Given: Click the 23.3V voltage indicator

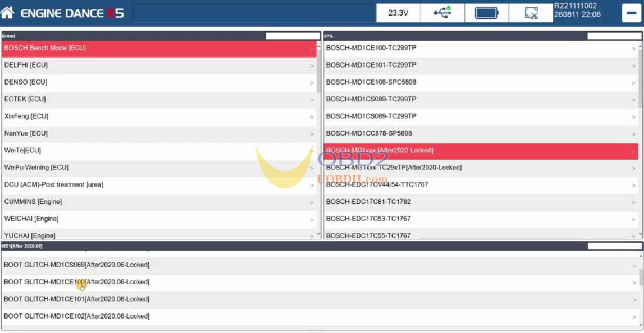Looking at the screenshot, I should pyautogui.click(x=398, y=13).
